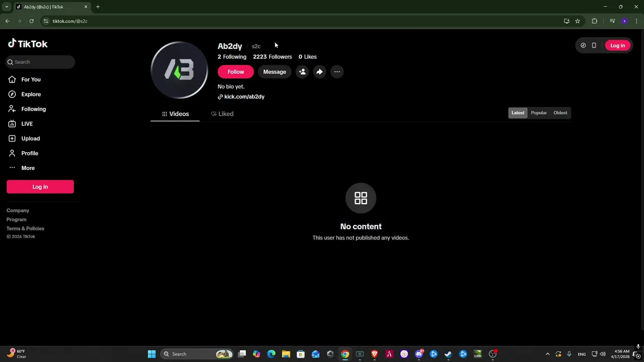Open File Explorer from taskbar
This screenshot has width=644, height=362.
pyautogui.click(x=286, y=354)
